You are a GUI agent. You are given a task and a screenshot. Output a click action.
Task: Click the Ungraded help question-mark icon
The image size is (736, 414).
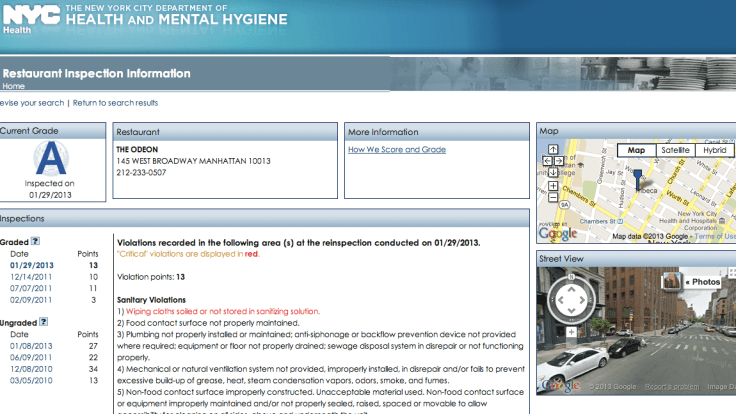tap(45, 322)
